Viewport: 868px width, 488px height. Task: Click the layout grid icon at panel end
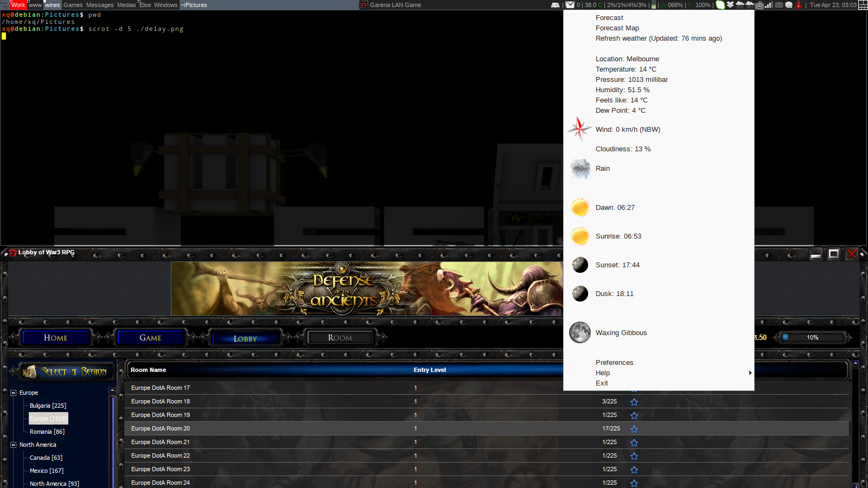(x=863, y=5)
